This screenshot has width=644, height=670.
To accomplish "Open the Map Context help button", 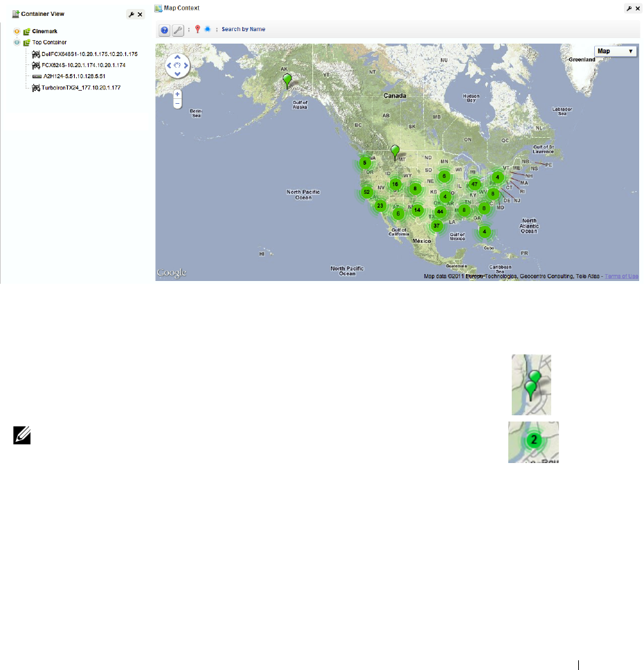I will tap(164, 30).
